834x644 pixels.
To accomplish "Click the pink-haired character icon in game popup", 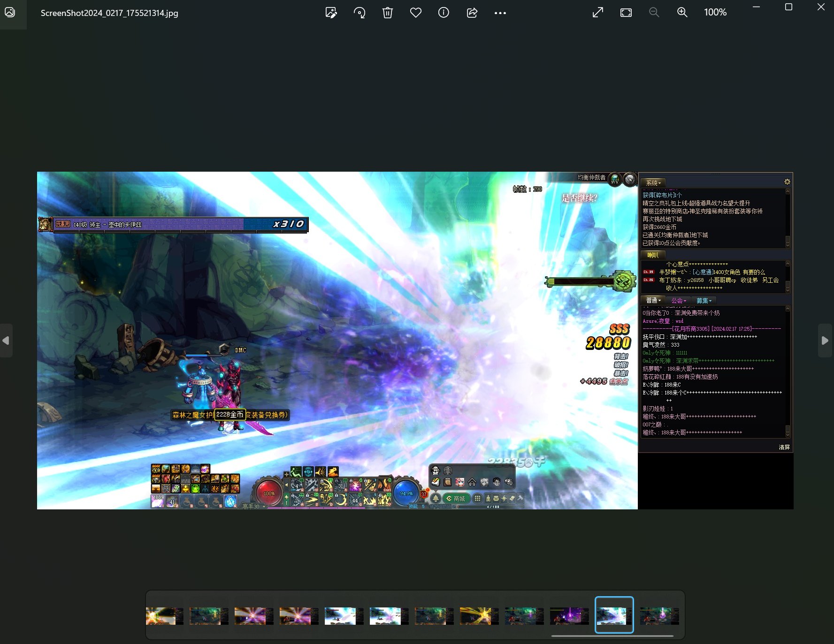I will click(460, 482).
